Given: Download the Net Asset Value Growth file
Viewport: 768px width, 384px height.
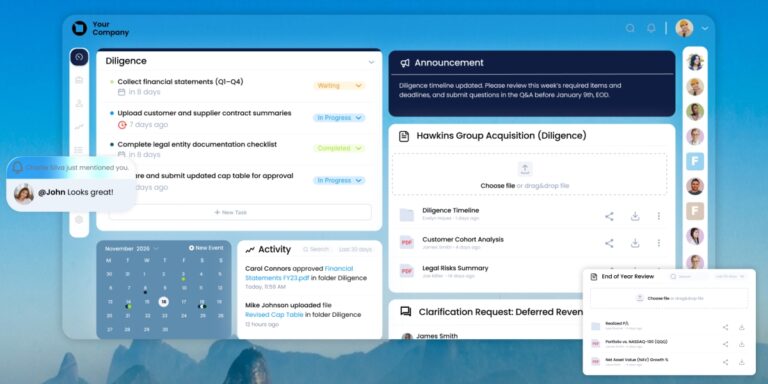Looking at the screenshot, I should [x=742, y=362].
